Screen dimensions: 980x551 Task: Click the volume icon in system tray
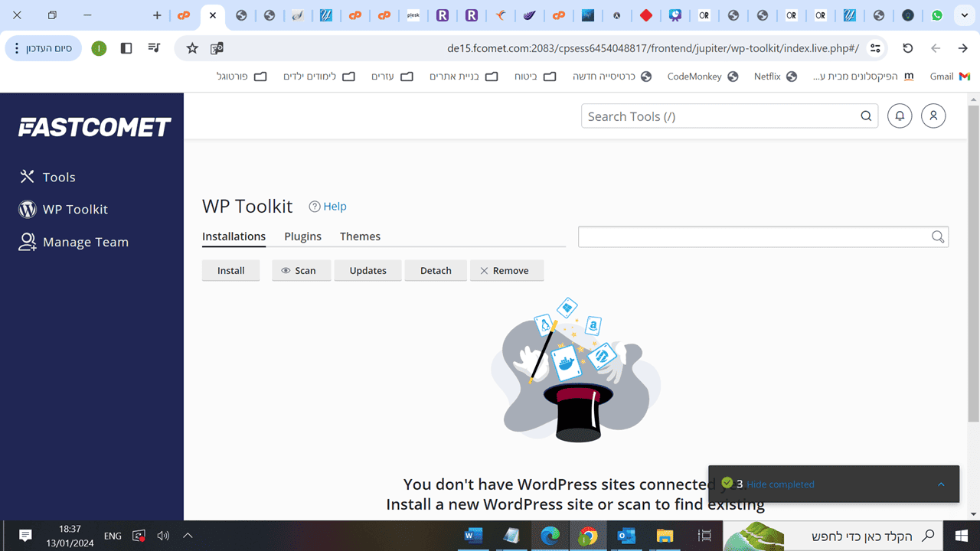point(163,536)
